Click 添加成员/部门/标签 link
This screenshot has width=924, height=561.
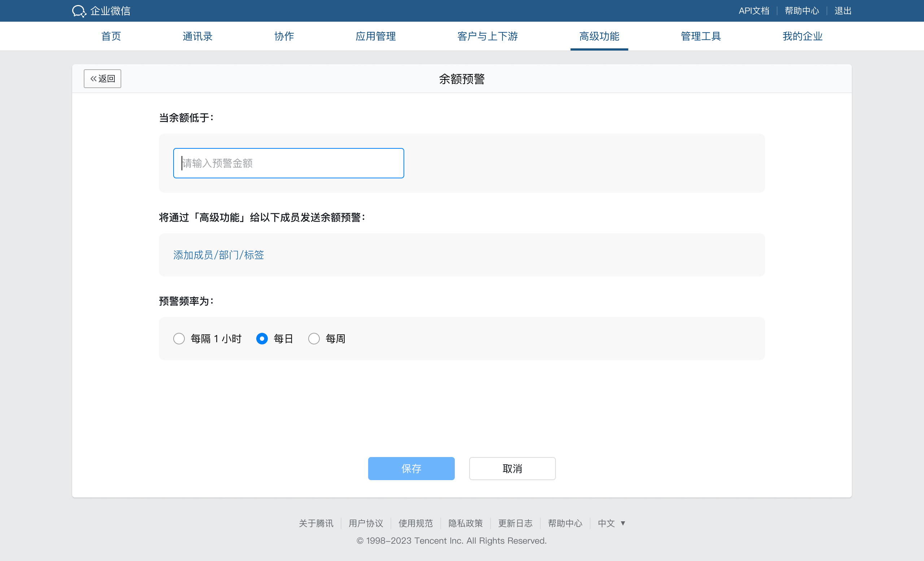tap(219, 255)
